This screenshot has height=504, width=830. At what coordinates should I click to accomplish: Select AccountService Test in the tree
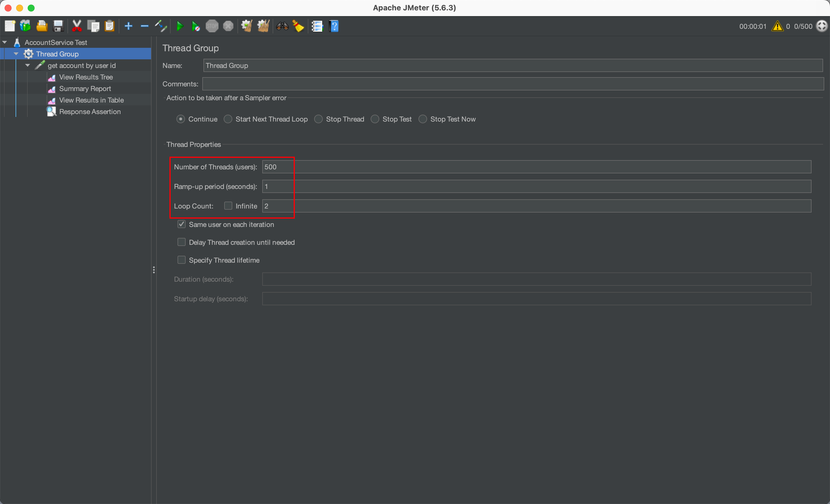coord(56,42)
